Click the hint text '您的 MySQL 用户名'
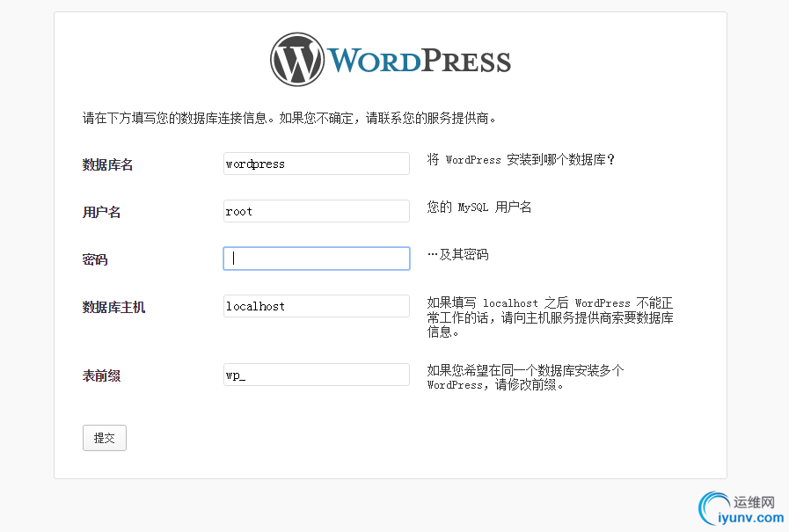 point(479,208)
